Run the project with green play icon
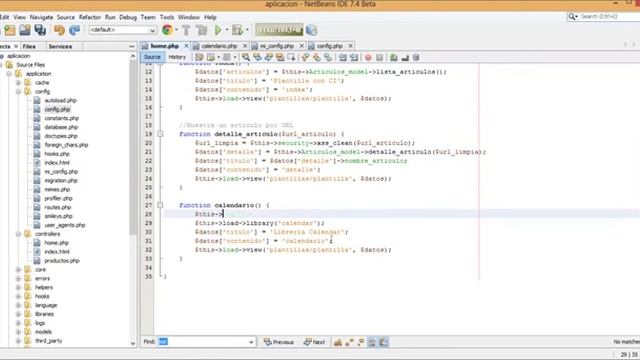Screen dimensions: 640x360 point(218,30)
